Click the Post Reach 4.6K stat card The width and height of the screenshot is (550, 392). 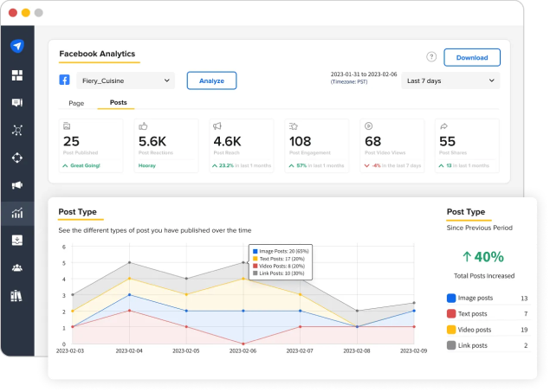click(x=242, y=145)
